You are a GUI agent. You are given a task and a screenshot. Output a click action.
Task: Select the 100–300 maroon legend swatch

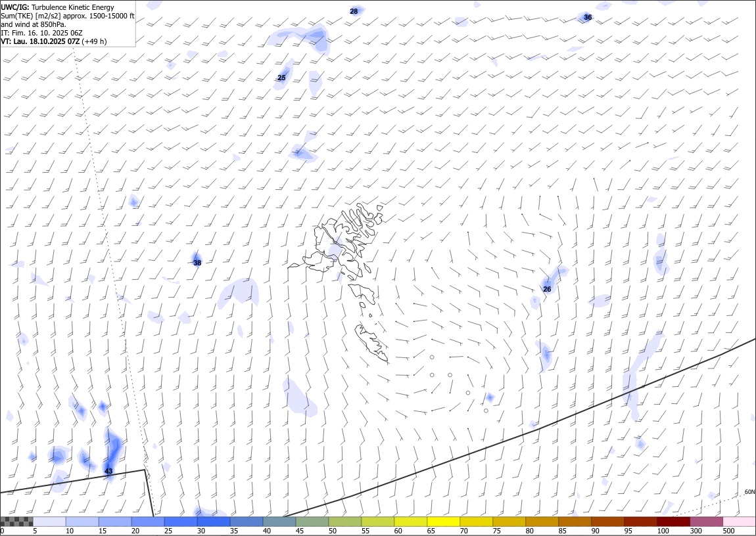coord(674,522)
